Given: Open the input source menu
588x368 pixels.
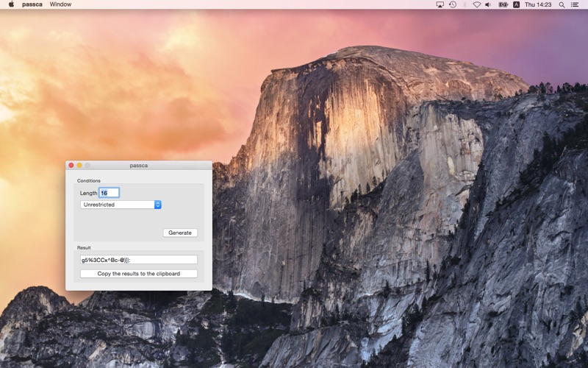Looking at the screenshot, I should click(517, 4).
